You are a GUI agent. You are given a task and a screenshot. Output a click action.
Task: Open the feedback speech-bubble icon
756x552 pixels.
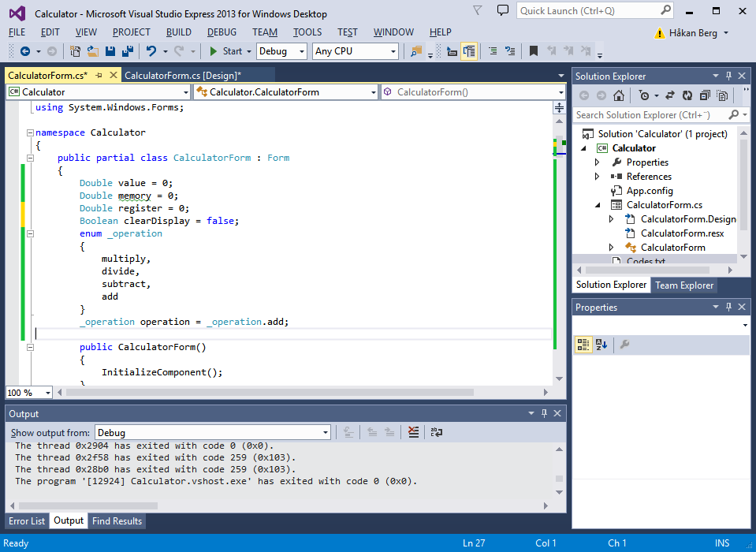[x=503, y=10]
